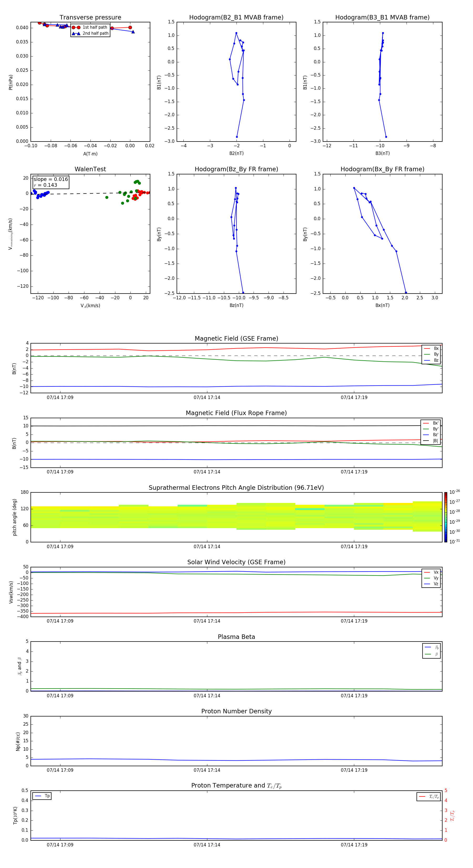Image resolution: width=473 pixels, height=868 pixels.
Task: Select the 'Bz(nT)' x-axis label
Action: (x=236, y=305)
